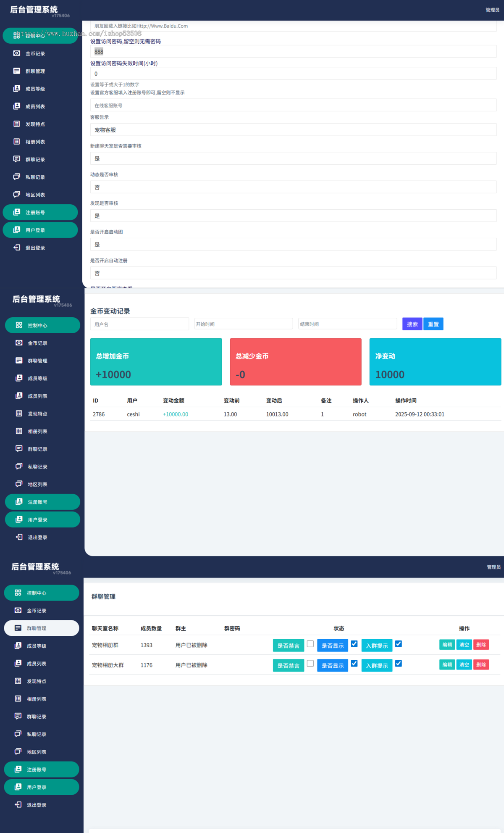Click 注册账号 icon beside the 金币变动记录 page

[x=19, y=502]
